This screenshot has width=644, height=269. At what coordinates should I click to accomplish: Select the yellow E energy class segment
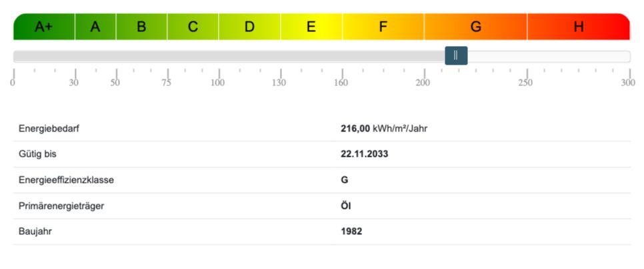311,27
